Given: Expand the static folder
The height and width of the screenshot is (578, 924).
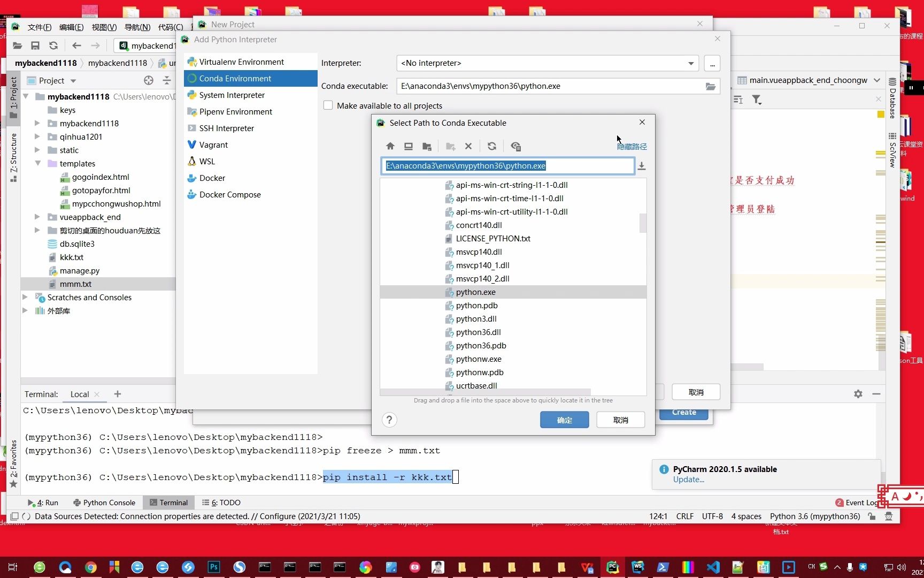Looking at the screenshot, I should (37, 150).
